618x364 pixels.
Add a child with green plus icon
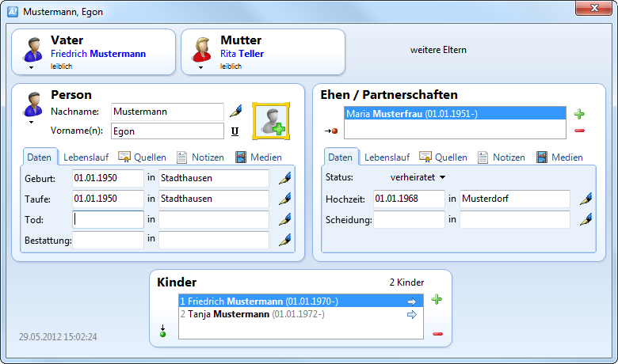[x=437, y=300]
